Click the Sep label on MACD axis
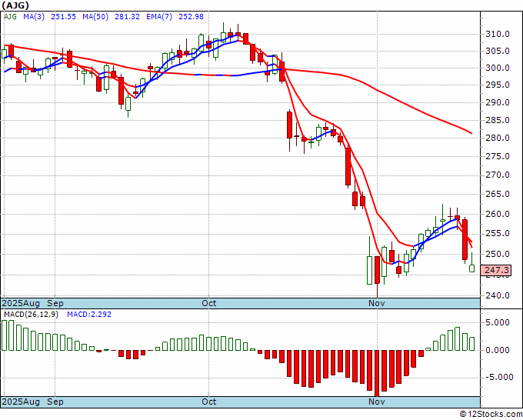523x420 pixels. [x=55, y=402]
